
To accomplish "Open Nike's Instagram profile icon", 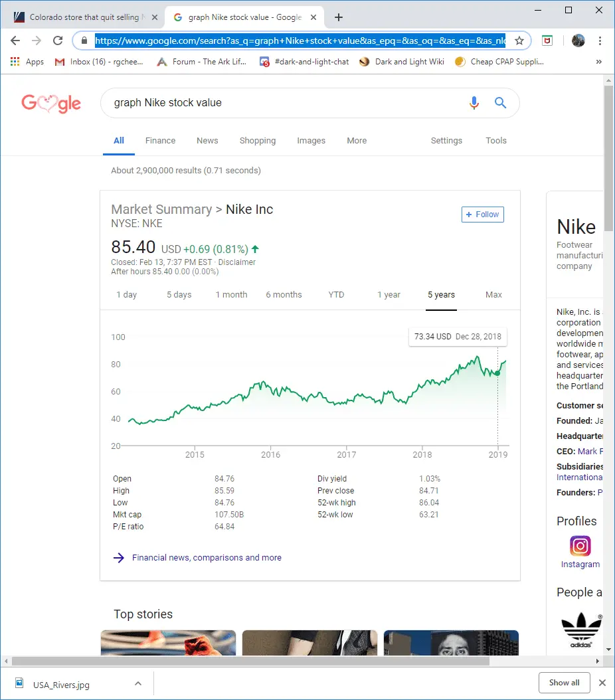I will [x=580, y=546].
